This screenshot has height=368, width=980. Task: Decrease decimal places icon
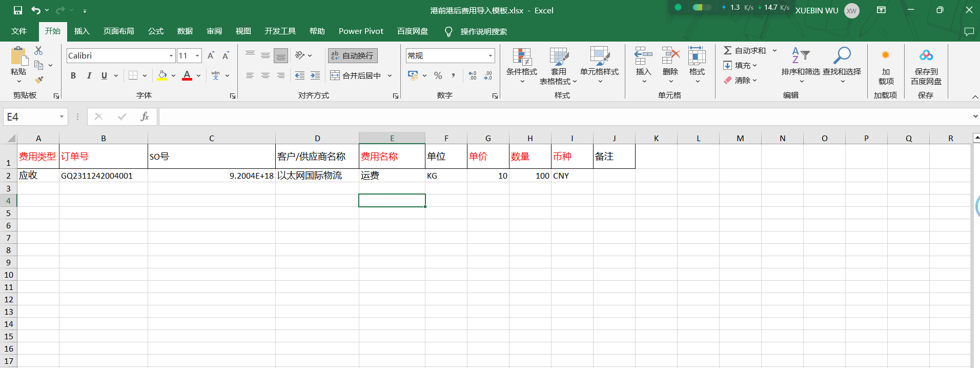488,75
